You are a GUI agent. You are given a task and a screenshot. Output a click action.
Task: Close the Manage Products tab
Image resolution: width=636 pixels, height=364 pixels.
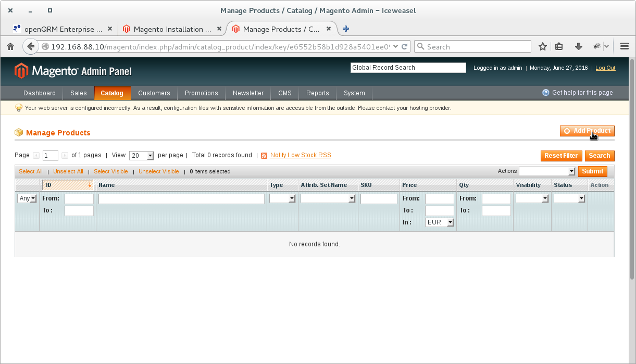(329, 29)
